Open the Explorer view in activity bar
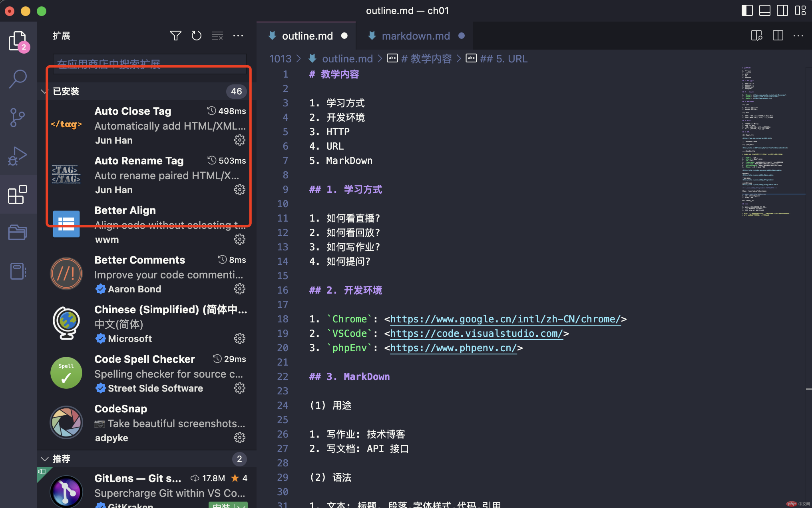Image resolution: width=812 pixels, height=508 pixels. [x=18, y=41]
